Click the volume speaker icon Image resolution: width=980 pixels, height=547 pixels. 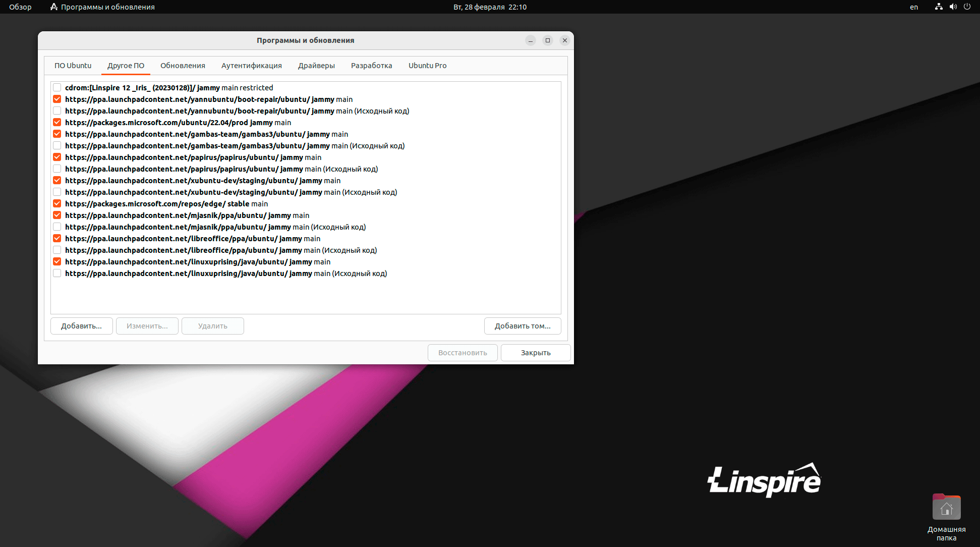point(953,7)
